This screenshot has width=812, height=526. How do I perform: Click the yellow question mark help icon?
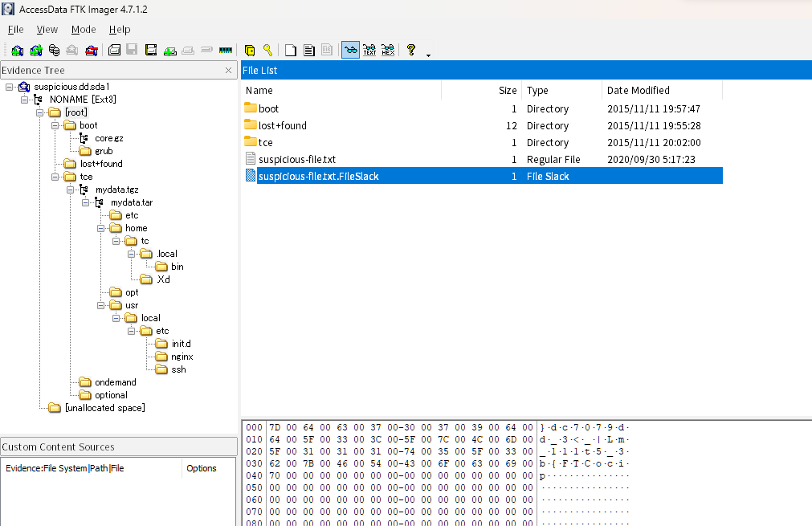pyautogui.click(x=411, y=50)
